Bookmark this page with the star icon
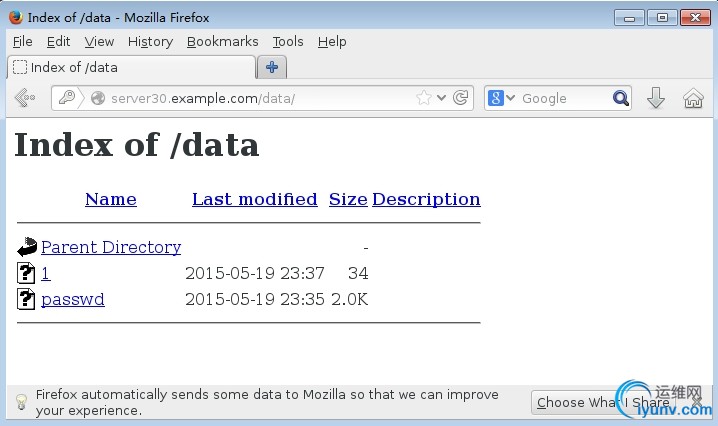Viewport: 718px width, 426px height. tap(424, 98)
